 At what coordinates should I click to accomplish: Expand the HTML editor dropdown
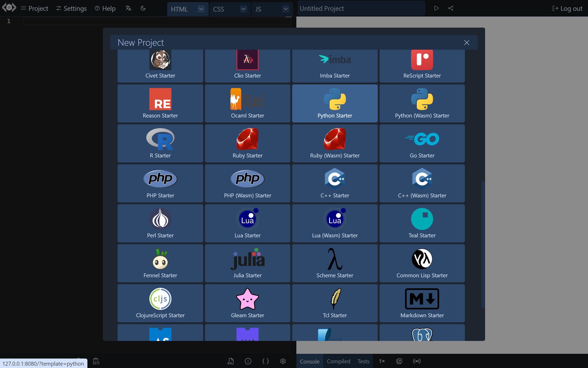click(201, 9)
